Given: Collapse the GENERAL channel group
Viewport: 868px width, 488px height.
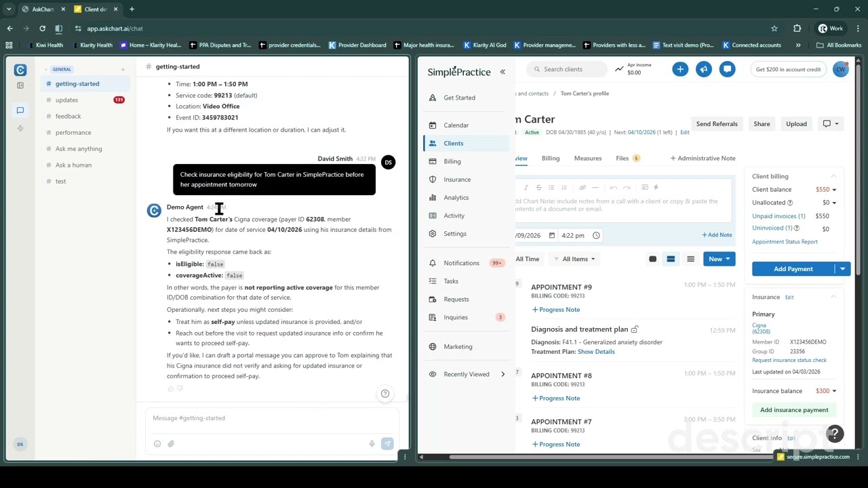Looking at the screenshot, I should point(46,69).
